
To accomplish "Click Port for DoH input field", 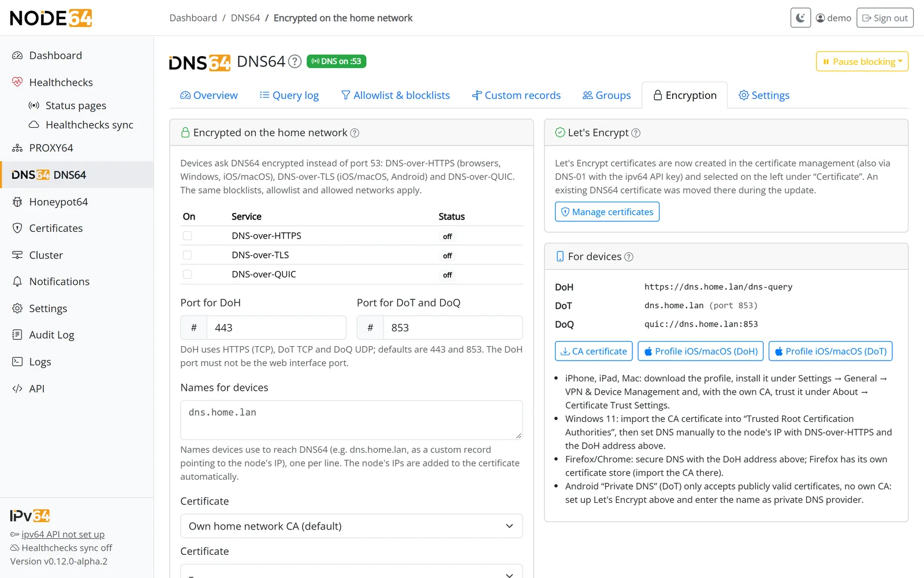I will (x=277, y=328).
